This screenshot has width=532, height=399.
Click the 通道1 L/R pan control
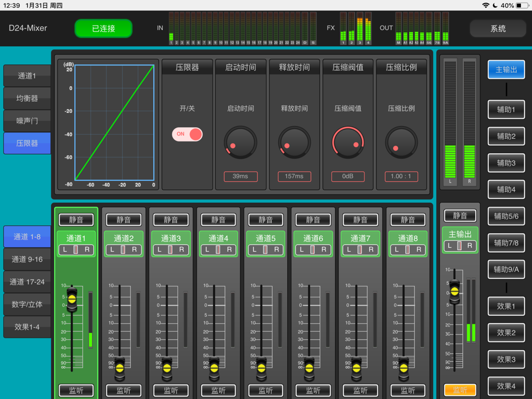[76, 250]
